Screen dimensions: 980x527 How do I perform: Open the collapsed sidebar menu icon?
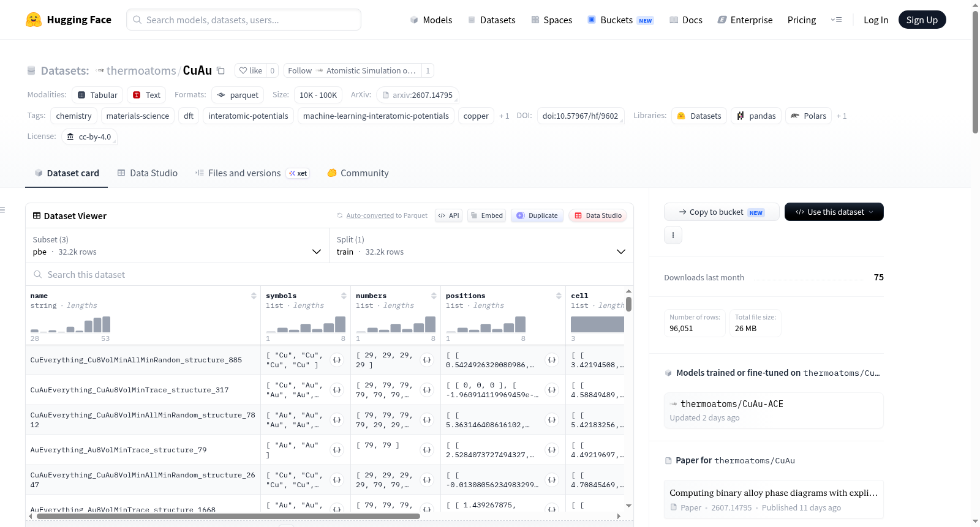coord(2,210)
